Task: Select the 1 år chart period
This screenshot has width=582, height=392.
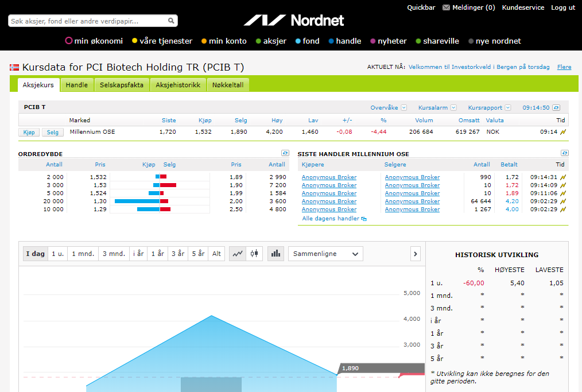Action: click(157, 254)
